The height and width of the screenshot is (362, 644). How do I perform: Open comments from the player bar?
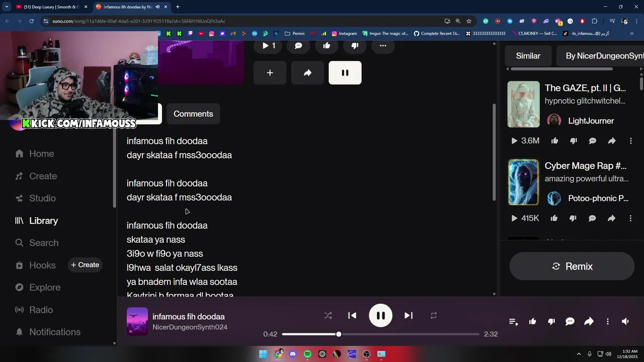(x=570, y=322)
